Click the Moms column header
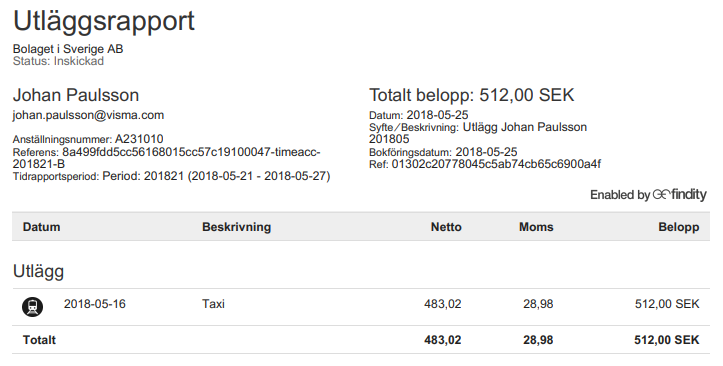 click(536, 227)
